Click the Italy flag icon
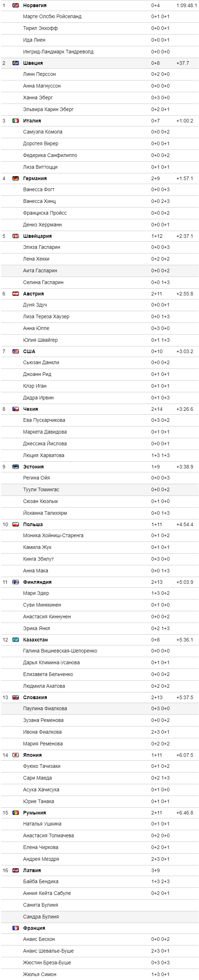The width and height of the screenshot is (199, 980). (16, 121)
